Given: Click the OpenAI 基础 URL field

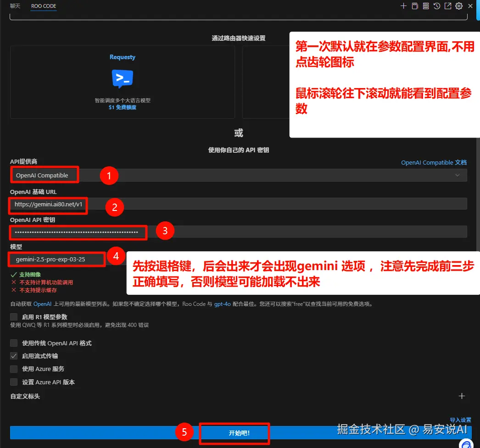Looking at the screenshot, I should tap(239, 204).
